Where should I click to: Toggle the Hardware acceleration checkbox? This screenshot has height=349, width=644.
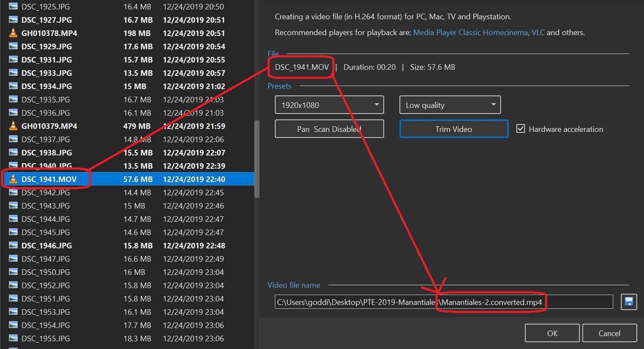click(x=521, y=129)
